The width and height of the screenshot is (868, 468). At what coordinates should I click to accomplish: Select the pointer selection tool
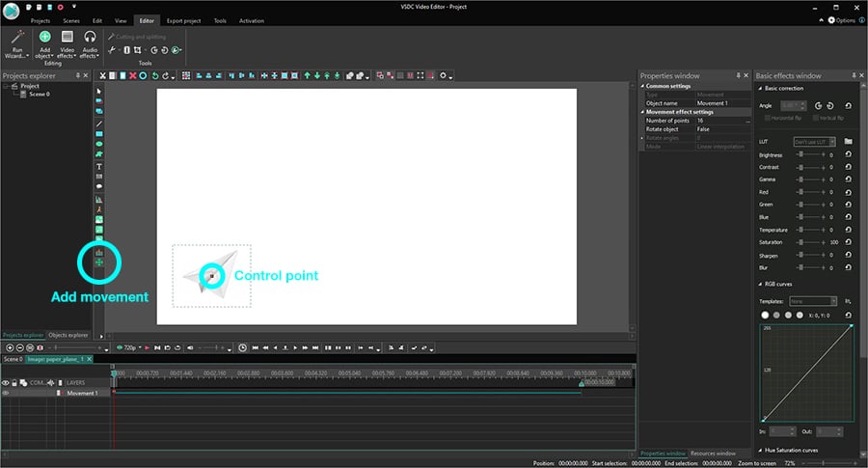click(99, 92)
